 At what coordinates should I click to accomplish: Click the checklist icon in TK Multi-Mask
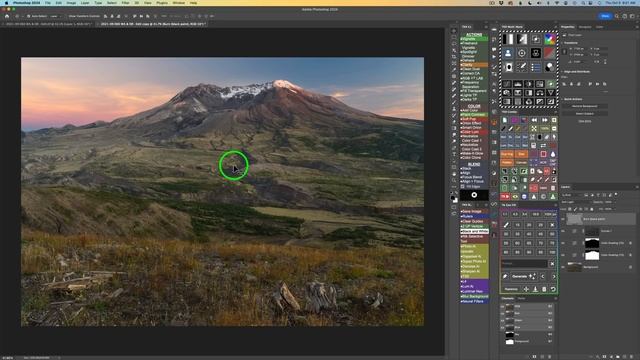pos(536,67)
